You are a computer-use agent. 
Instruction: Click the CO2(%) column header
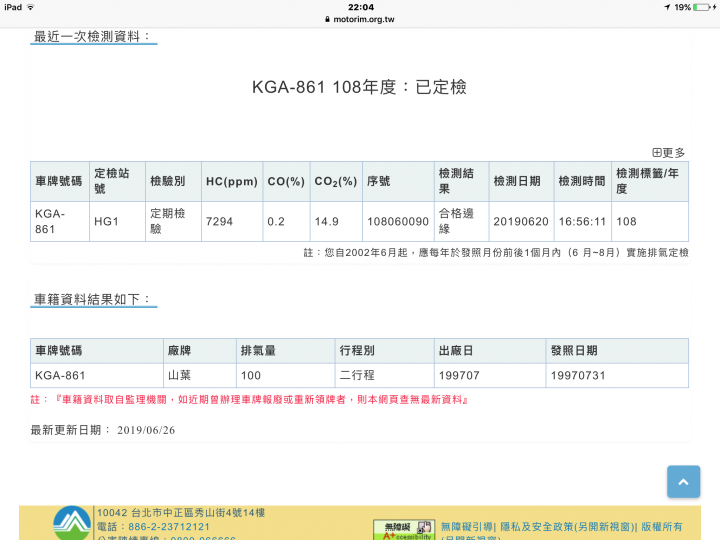pyautogui.click(x=336, y=181)
